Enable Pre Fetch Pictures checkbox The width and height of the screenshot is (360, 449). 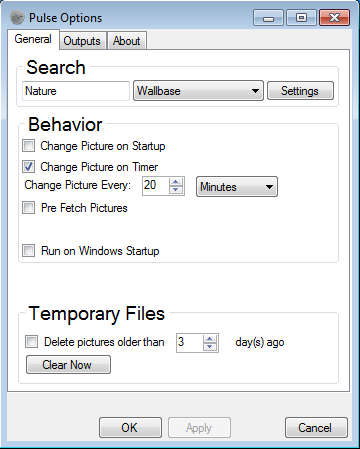(28, 207)
